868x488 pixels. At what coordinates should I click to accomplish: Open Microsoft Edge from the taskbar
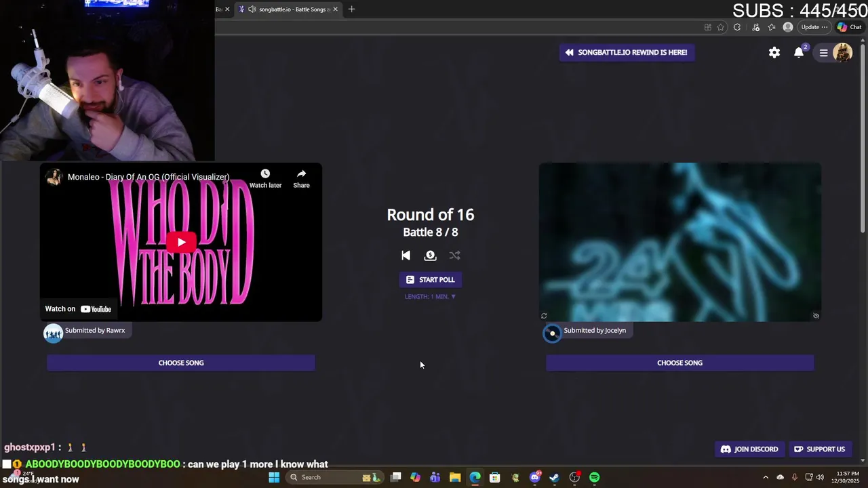pyautogui.click(x=475, y=477)
